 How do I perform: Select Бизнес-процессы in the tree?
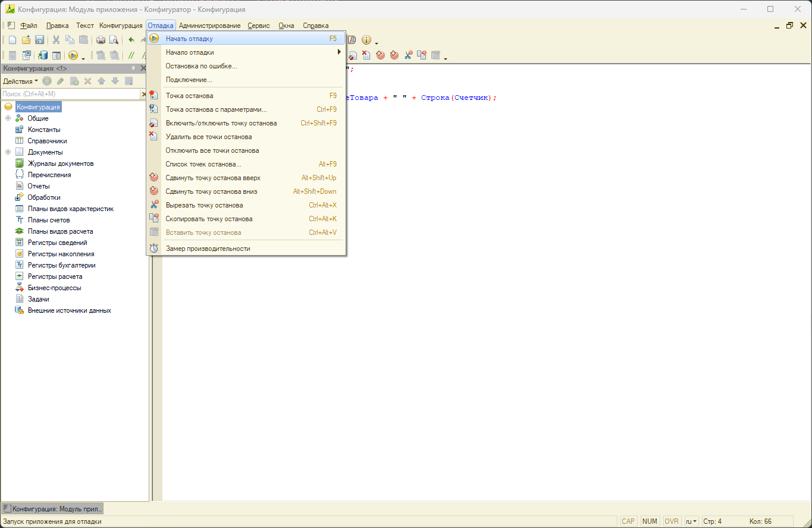55,288
